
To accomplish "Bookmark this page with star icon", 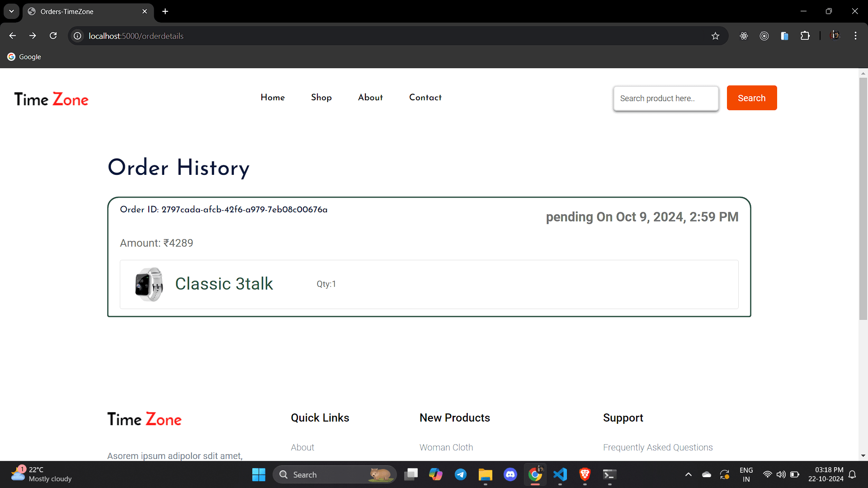I will pyautogui.click(x=715, y=36).
